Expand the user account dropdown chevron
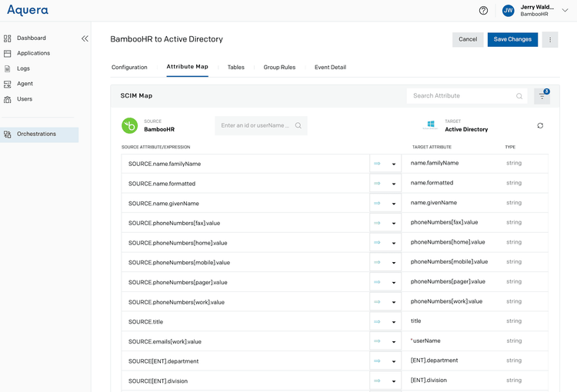The width and height of the screenshot is (577, 392). 565,11
